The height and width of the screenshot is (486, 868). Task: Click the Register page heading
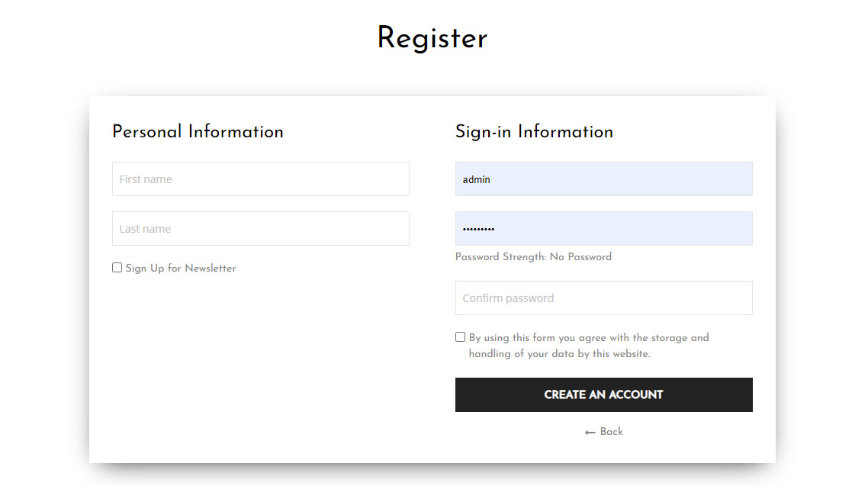(432, 38)
